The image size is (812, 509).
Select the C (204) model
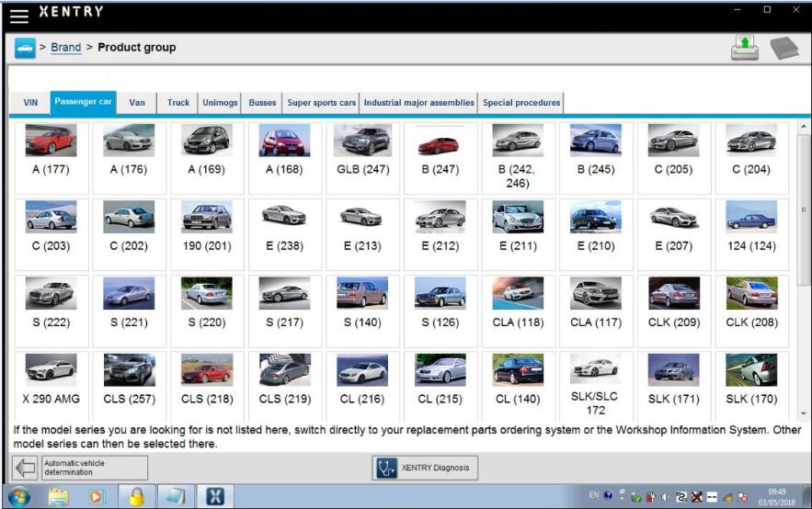click(x=751, y=158)
